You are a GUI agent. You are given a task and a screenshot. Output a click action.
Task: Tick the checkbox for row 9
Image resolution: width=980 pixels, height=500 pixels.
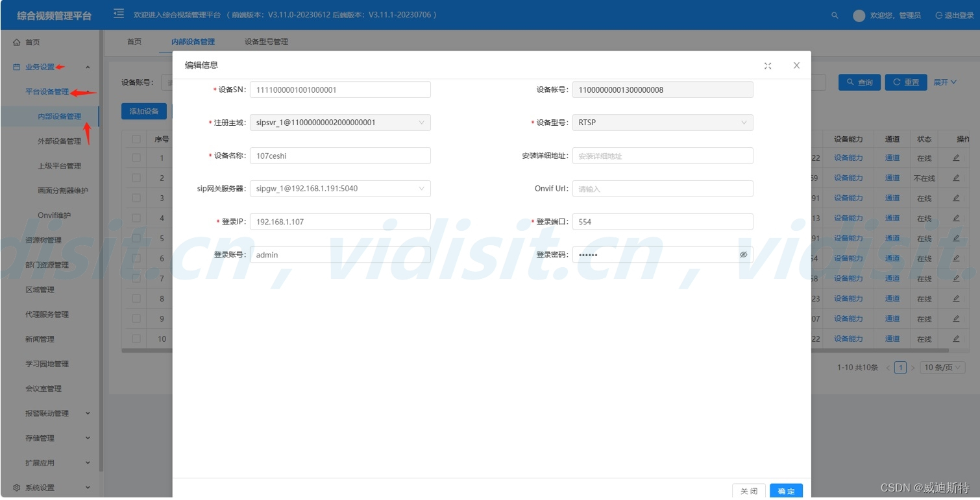point(136,318)
